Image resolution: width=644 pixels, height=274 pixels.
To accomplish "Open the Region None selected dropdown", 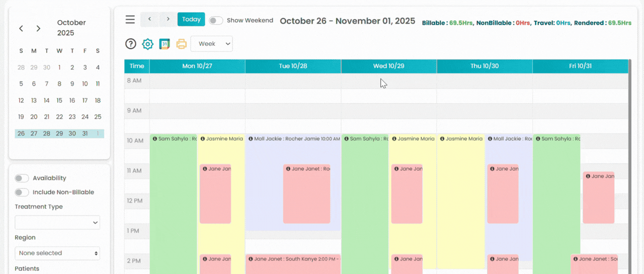I will click(57, 253).
